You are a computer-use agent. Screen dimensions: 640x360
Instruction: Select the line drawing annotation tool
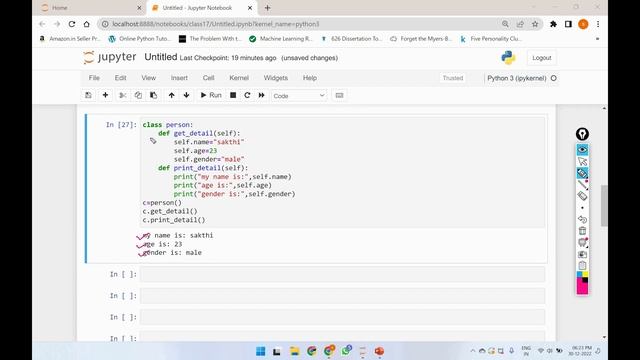[582, 184]
